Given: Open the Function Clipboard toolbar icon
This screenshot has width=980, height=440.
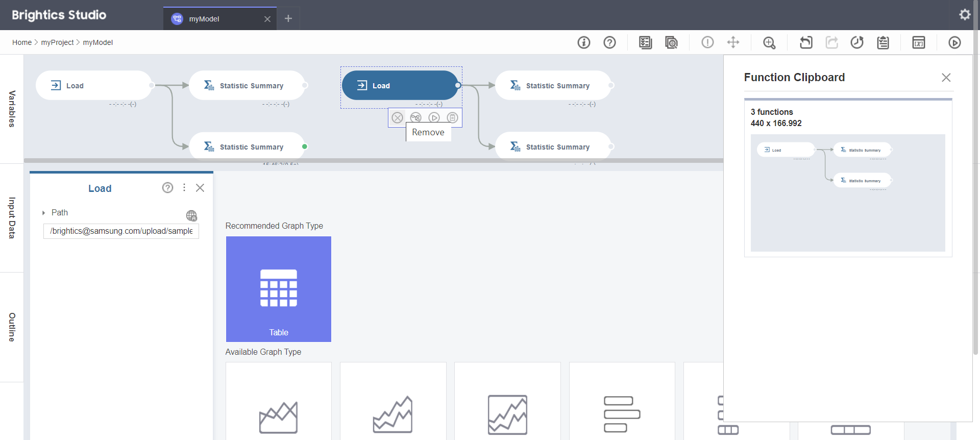Looking at the screenshot, I should 883,42.
